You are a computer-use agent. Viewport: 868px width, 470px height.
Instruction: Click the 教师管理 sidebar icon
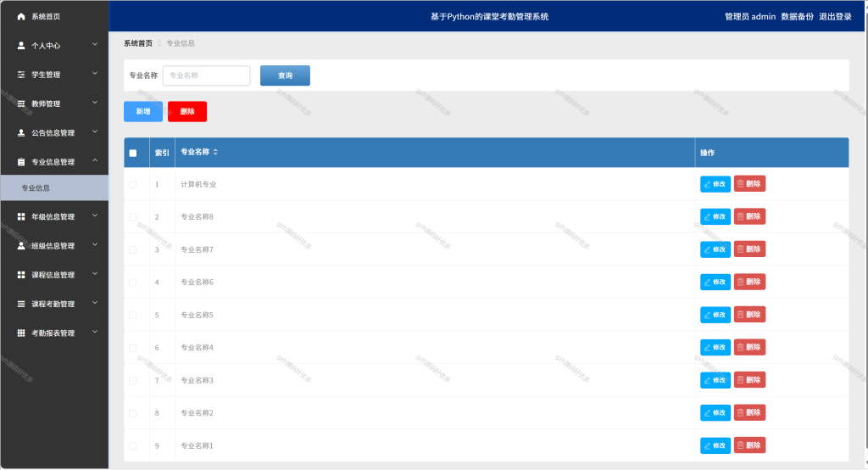[21, 104]
